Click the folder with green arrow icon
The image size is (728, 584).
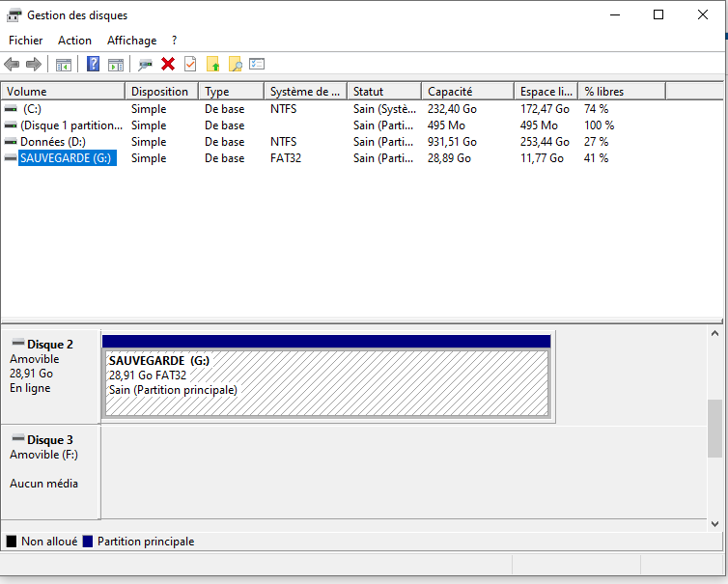click(x=212, y=64)
